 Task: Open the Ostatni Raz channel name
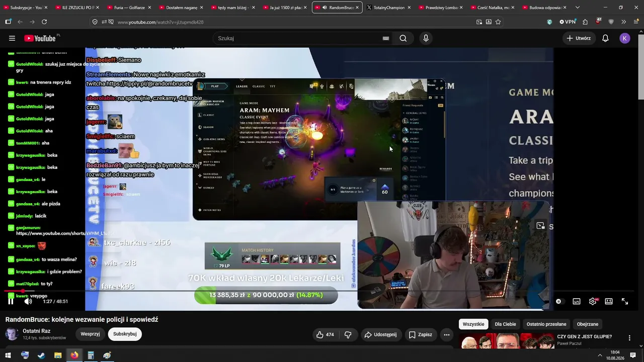pyautogui.click(x=36, y=331)
